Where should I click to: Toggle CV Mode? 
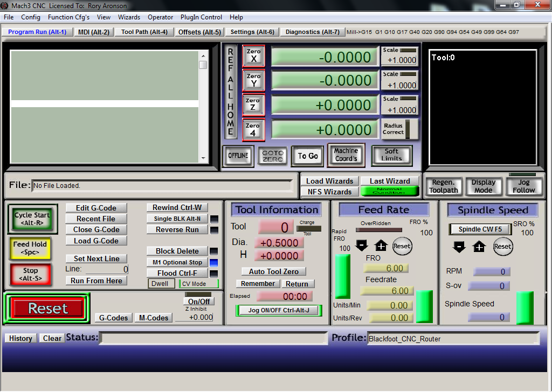point(198,284)
